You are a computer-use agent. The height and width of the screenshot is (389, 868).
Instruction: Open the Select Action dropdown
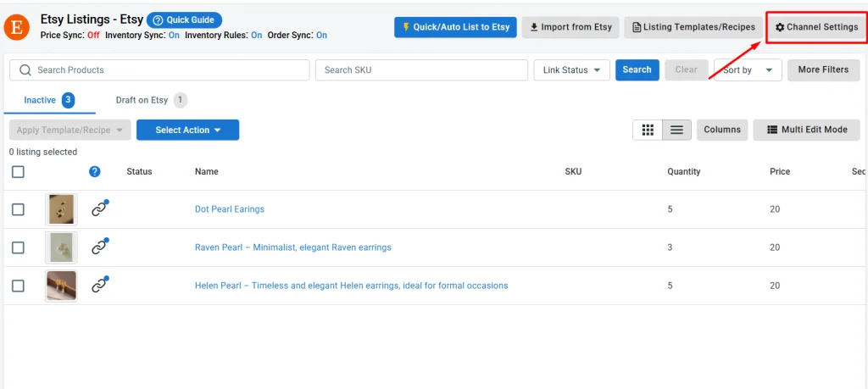187,130
